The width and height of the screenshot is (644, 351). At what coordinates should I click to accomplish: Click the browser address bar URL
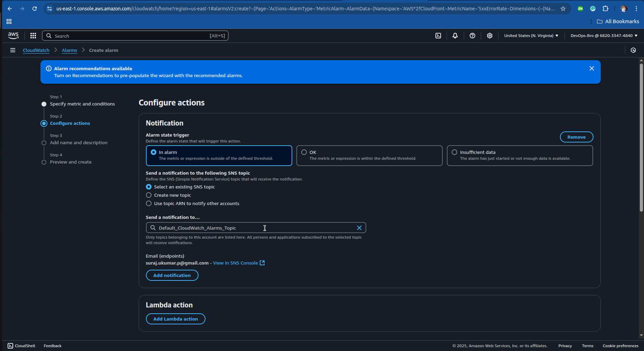coord(305,9)
